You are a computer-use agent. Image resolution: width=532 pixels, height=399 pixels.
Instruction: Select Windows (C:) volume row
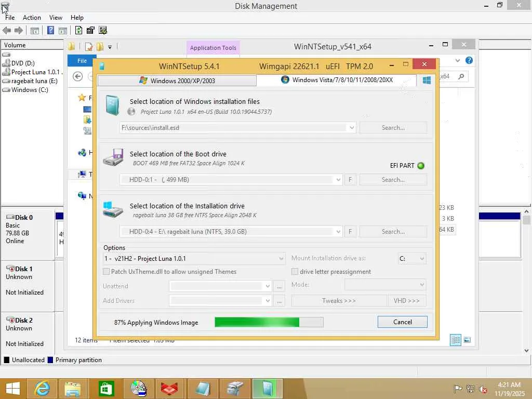click(32, 89)
